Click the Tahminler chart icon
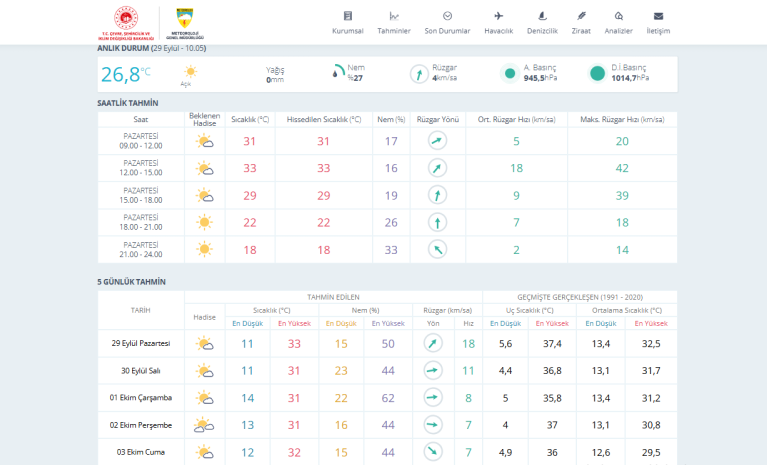 pyautogui.click(x=394, y=16)
